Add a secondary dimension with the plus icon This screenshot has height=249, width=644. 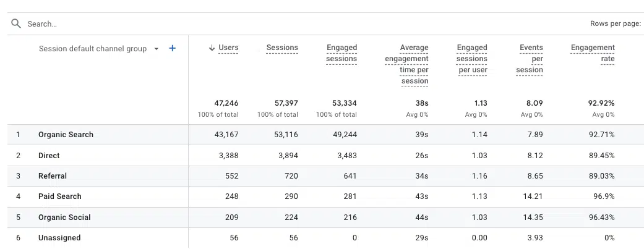click(x=173, y=48)
